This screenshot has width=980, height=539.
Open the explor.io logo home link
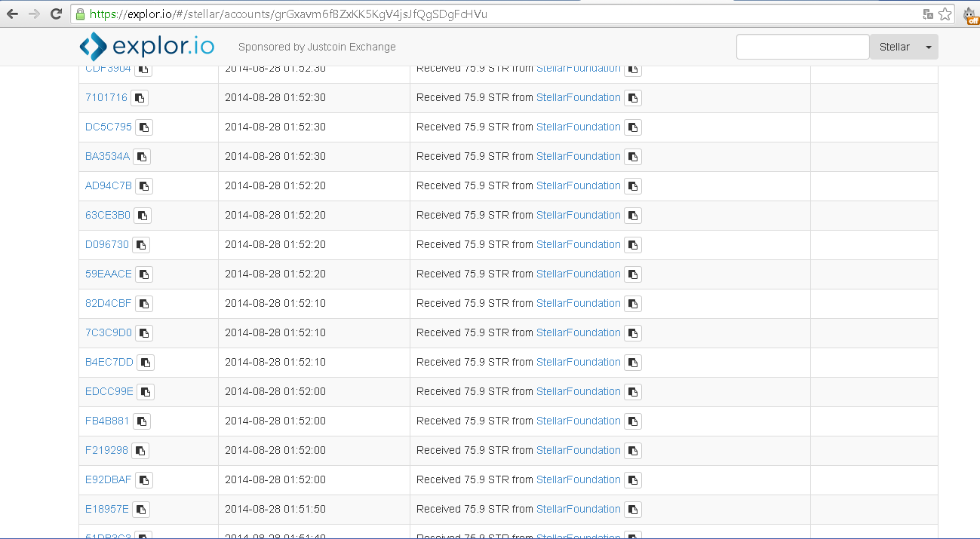147,47
